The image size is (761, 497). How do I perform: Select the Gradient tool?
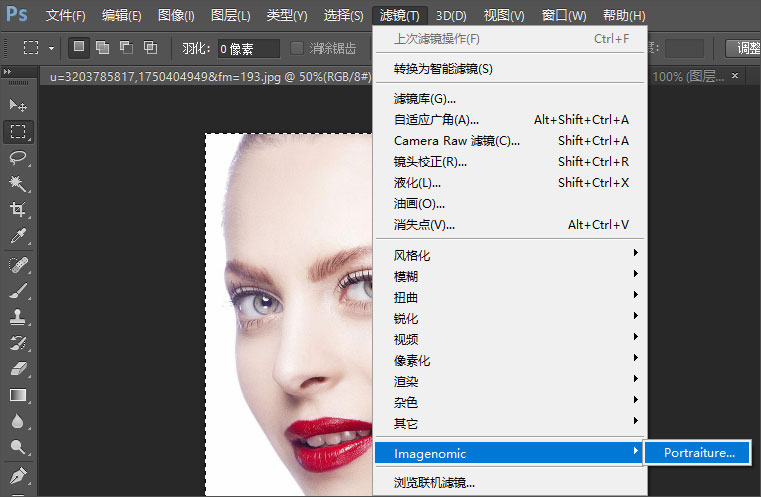[x=18, y=396]
